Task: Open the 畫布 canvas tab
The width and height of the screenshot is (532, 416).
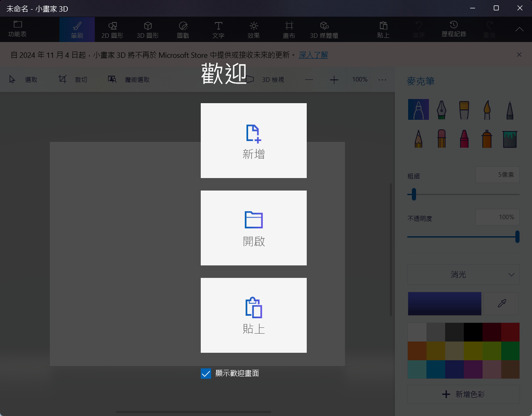Action: point(289,30)
